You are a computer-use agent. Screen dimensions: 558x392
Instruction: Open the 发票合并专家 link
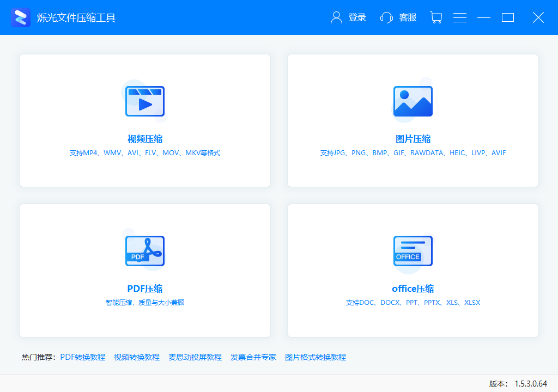(253, 357)
